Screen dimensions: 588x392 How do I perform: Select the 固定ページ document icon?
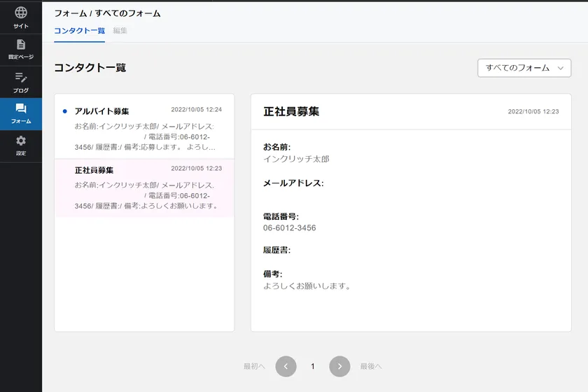(x=21, y=45)
